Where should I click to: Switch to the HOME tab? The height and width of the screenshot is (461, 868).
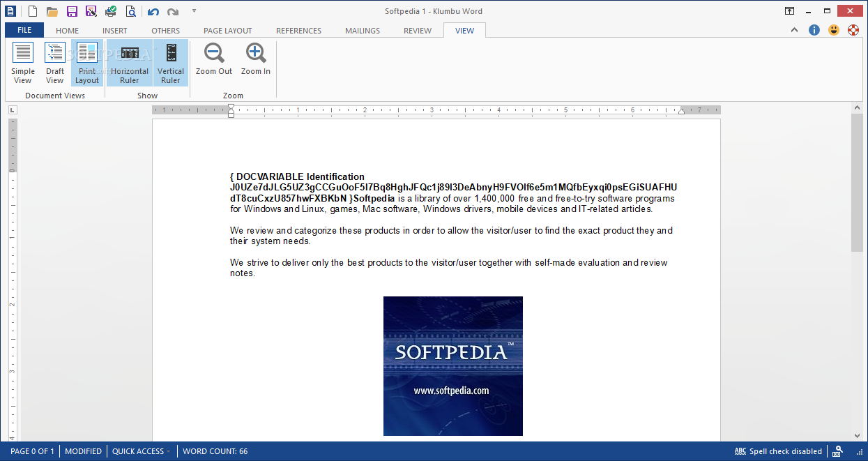pyautogui.click(x=68, y=31)
